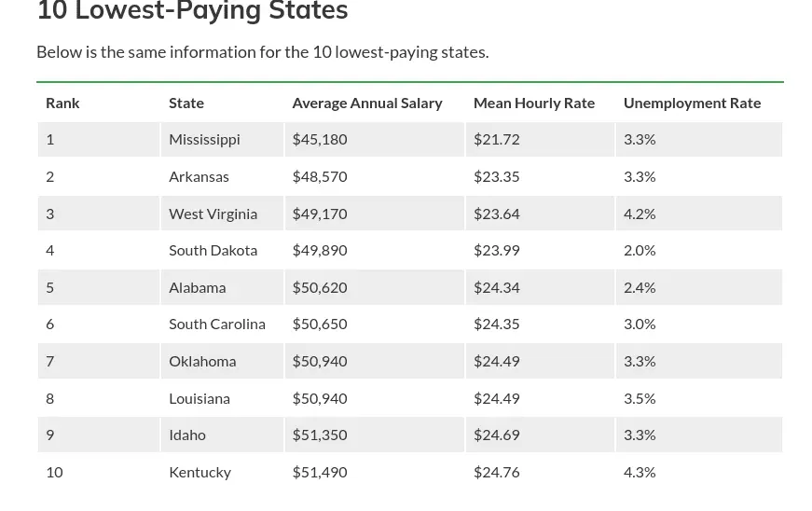Select the Mississippi state cell
The image size is (812, 511).
(204, 139)
